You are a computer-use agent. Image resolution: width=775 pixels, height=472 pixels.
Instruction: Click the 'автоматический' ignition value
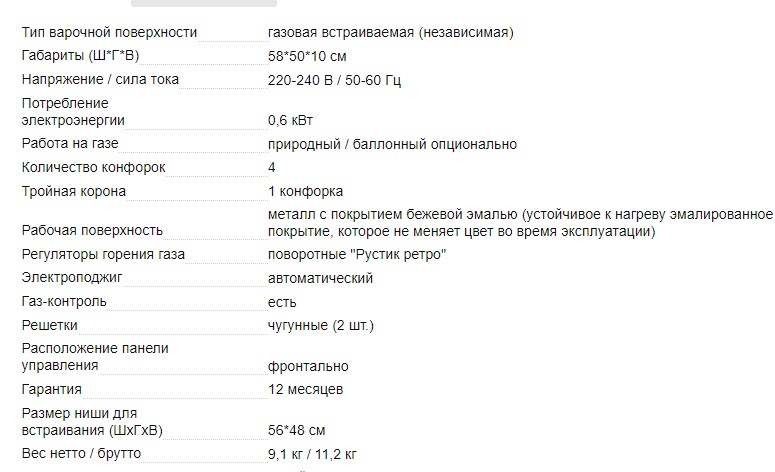coord(320,278)
